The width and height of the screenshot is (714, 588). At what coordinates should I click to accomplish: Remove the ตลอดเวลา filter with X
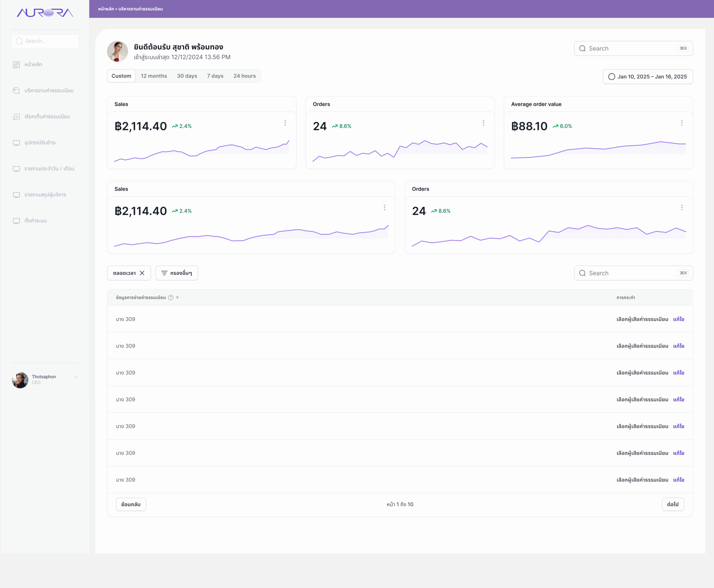[142, 273]
